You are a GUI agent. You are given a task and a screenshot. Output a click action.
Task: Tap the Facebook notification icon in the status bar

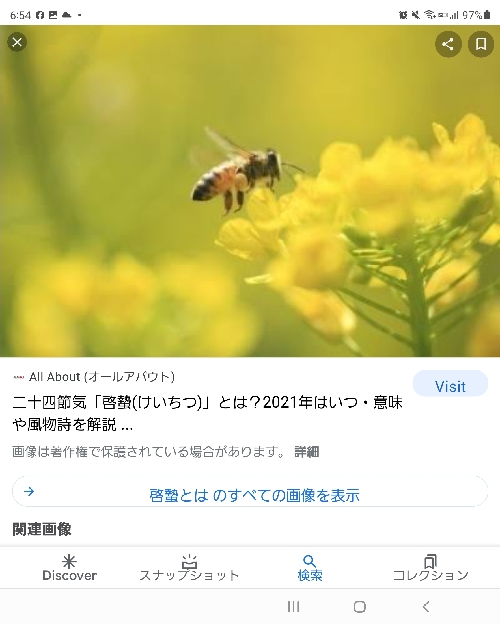(40, 15)
